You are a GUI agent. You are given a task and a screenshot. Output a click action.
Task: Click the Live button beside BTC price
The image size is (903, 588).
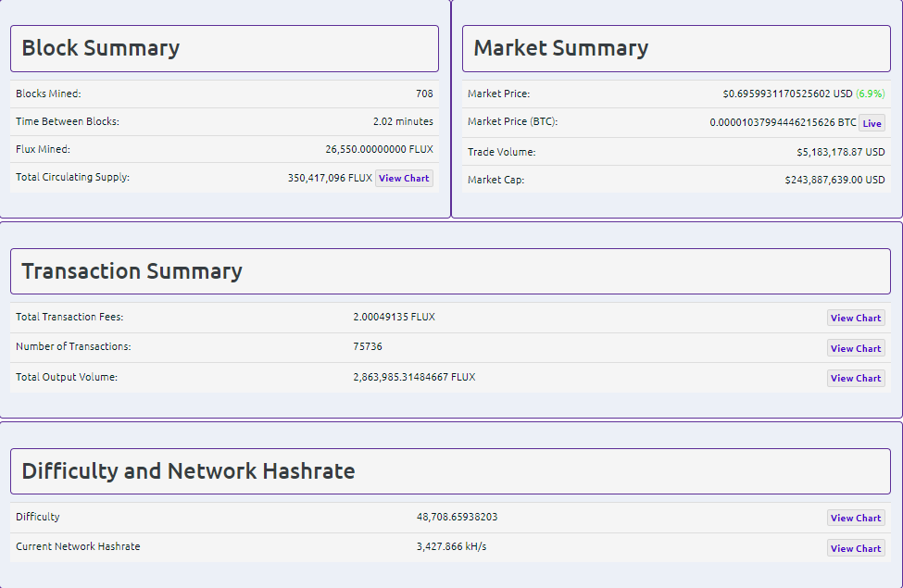[x=872, y=123]
